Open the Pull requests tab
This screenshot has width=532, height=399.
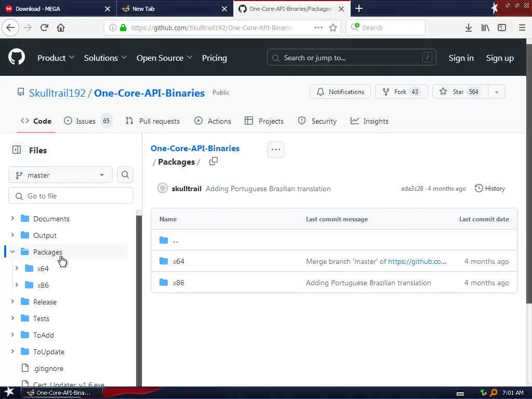pos(153,121)
